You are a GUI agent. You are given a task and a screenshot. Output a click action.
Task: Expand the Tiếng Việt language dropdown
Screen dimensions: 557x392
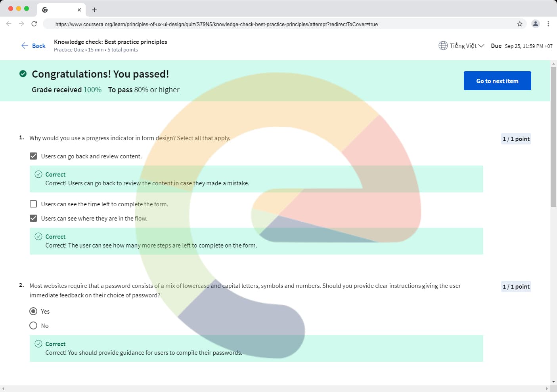point(467,46)
